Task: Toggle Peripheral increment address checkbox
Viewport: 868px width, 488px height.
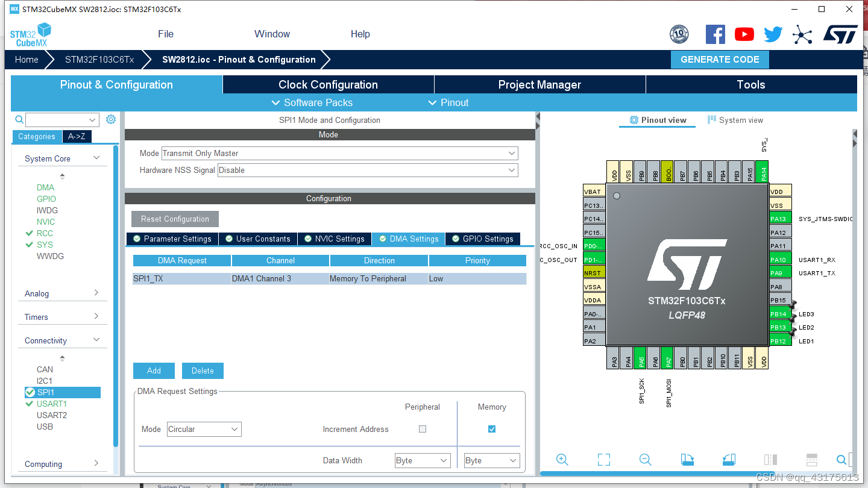Action: pyautogui.click(x=423, y=429)
